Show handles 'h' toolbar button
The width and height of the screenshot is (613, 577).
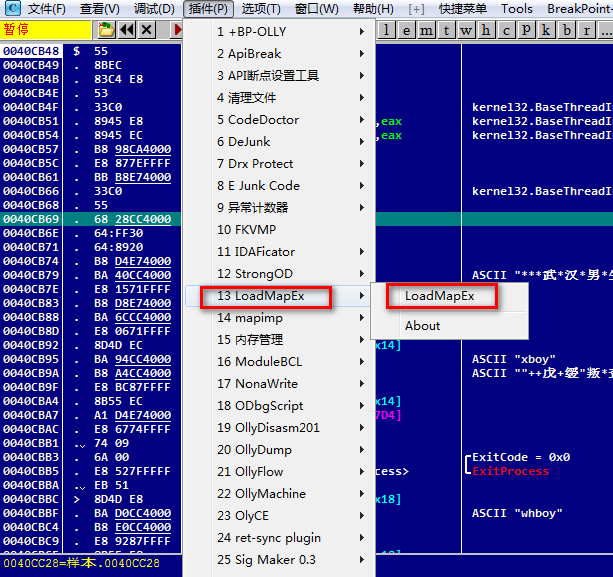[485, 30]
